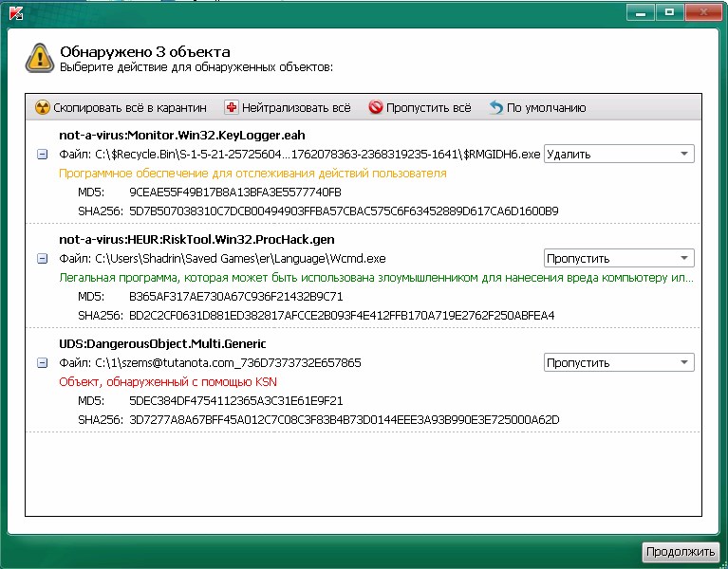The width and height of the screenshot is (728, 569).
Task: Click the red cross neutralize icon
Action: point(231,108)
